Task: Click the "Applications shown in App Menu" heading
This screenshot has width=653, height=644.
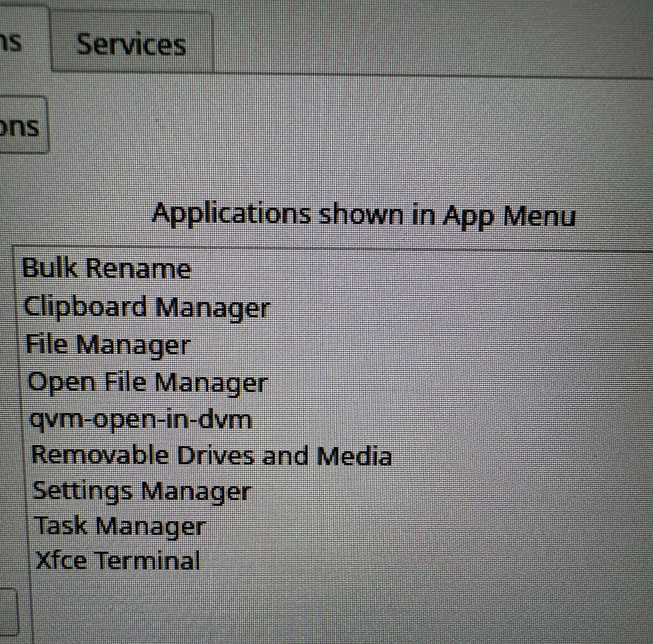Action: (x=363, y=216)
